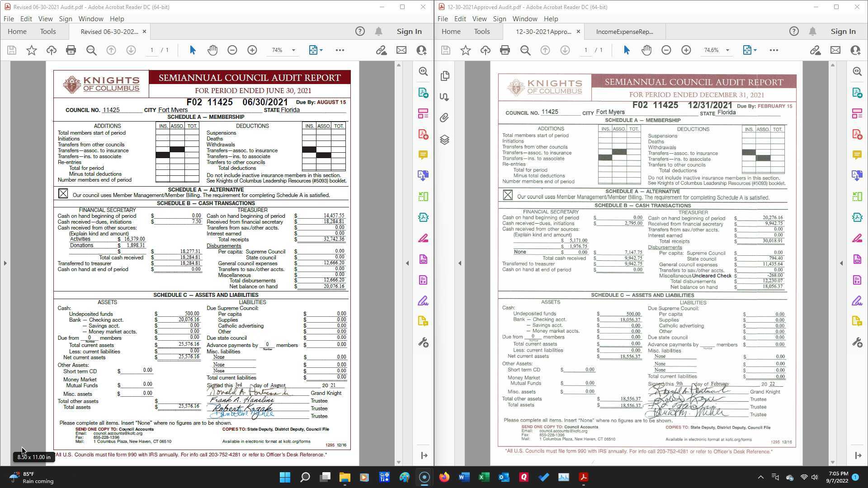
Task: Open the 74% zoom level dropdown
Action: click(x=293, y=50)
